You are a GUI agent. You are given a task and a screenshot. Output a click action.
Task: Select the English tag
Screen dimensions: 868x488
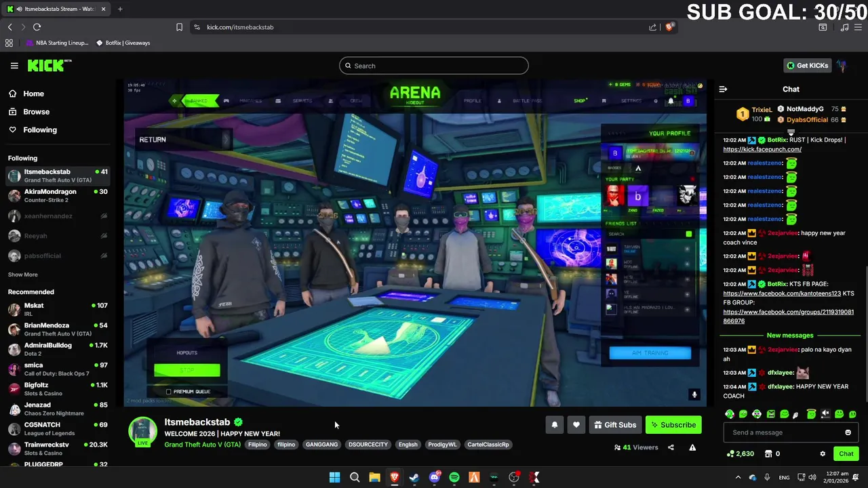pos(408,445)
